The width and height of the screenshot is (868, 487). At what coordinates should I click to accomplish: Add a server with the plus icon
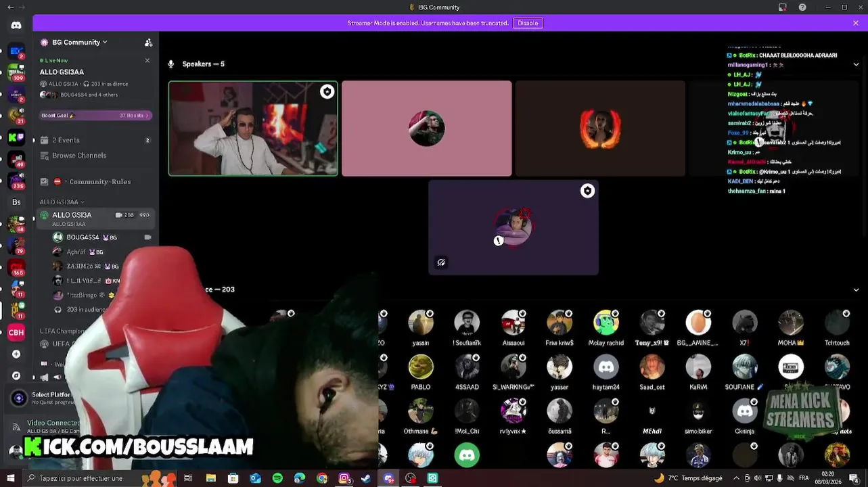[16, 354]
